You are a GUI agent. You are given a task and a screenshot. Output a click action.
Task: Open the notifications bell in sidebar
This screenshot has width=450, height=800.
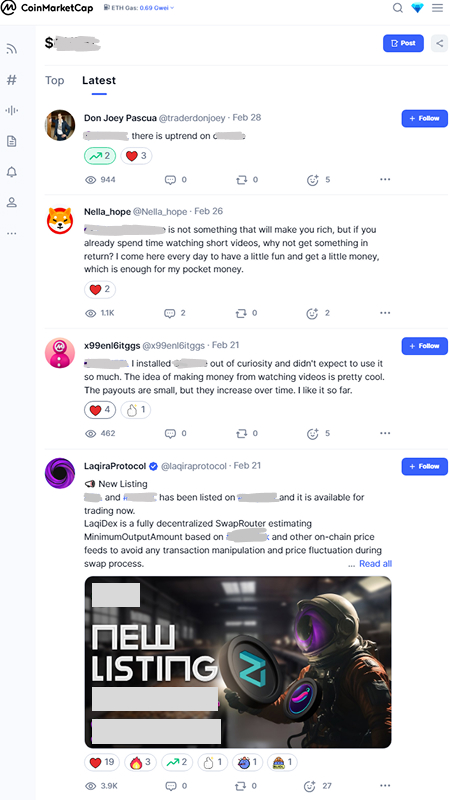coord(12,172)
